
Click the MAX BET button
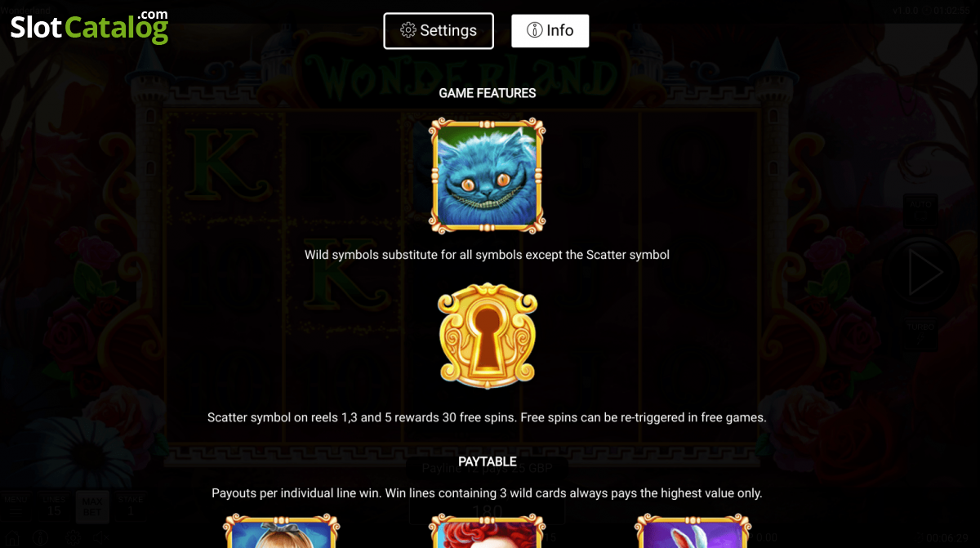click(92, 507)
